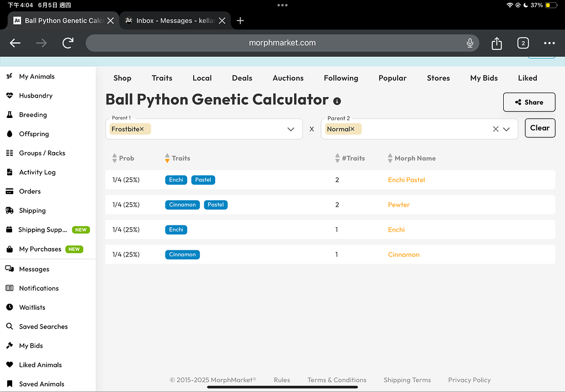Open the Breeding flask icon
Image resolution: width=565 pixels, height=392 pixels.
[x=9, y=115]
